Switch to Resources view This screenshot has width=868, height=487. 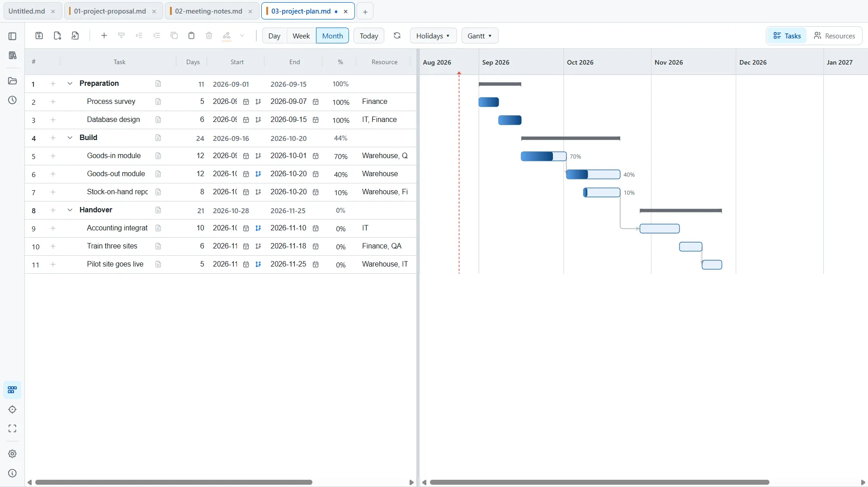pyautogui.click(x=835, y=36)
